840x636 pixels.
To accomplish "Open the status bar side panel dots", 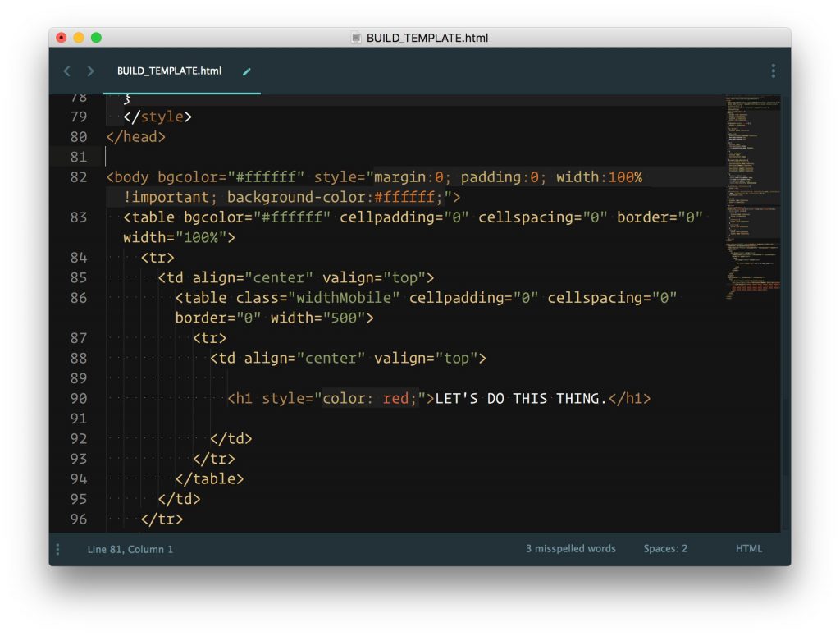I will [58, 549].
